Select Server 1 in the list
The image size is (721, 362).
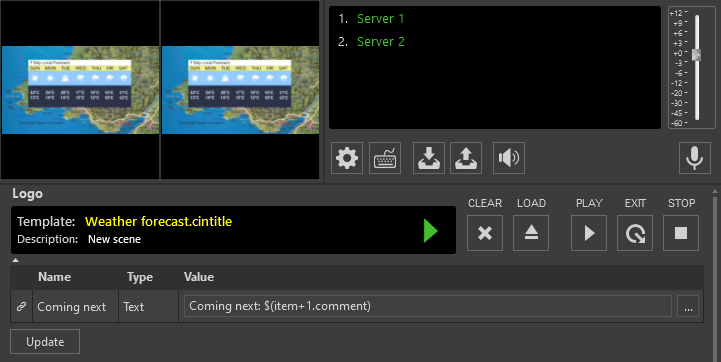coord(380,19)
